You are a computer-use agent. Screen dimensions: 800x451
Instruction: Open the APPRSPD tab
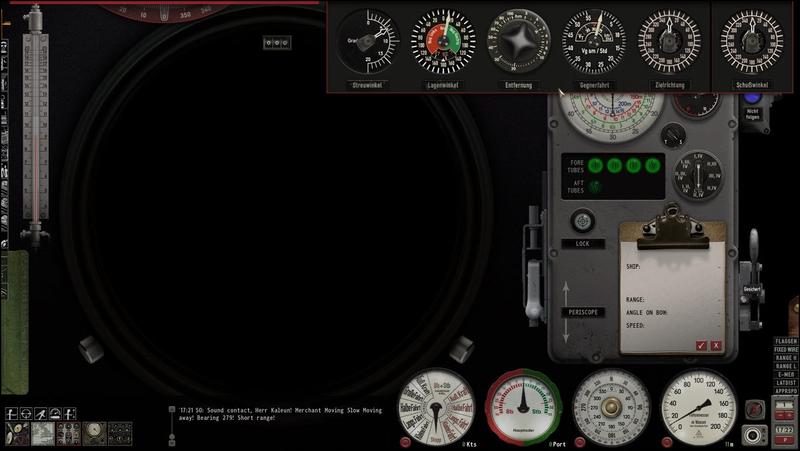(x=786, y=391)
